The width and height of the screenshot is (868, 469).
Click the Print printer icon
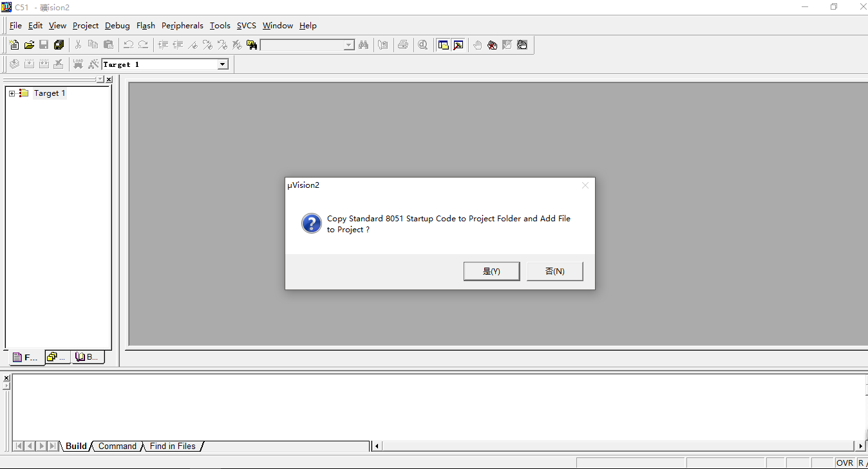[403, 44]
